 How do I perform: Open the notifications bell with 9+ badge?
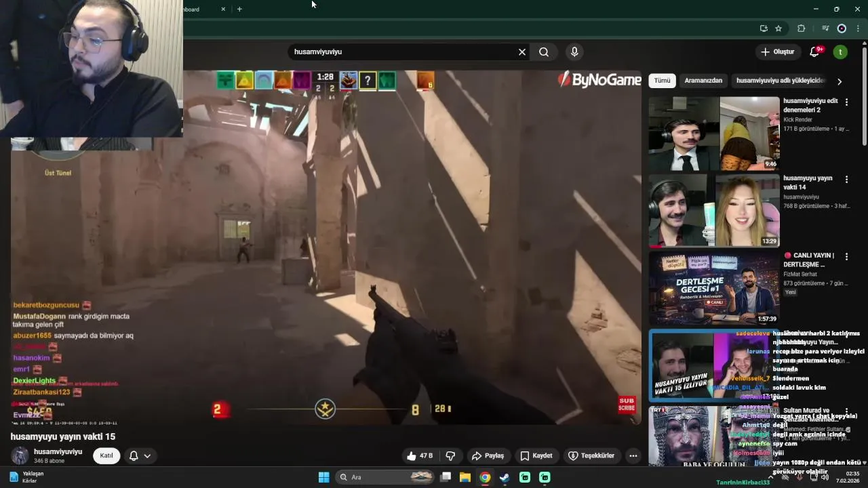pyautogui.click(x=816, y=52)
